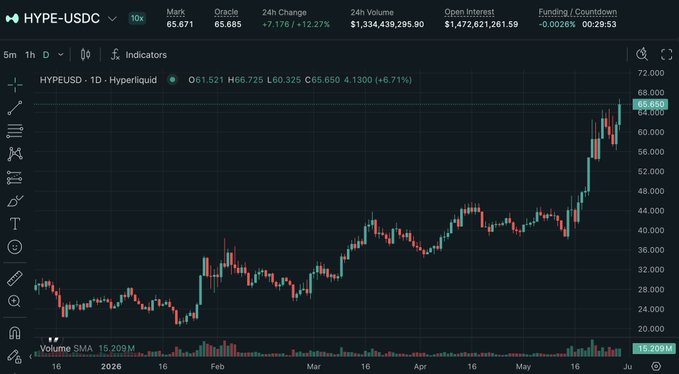Click the Hyperliquid logo icon

(12, 19)
